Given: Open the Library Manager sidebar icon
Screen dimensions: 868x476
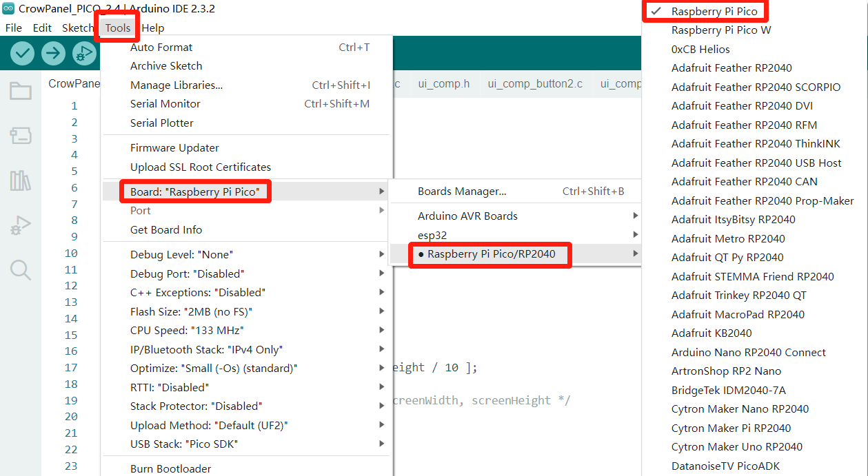Looking at the screenshot, I should [21, 180].
